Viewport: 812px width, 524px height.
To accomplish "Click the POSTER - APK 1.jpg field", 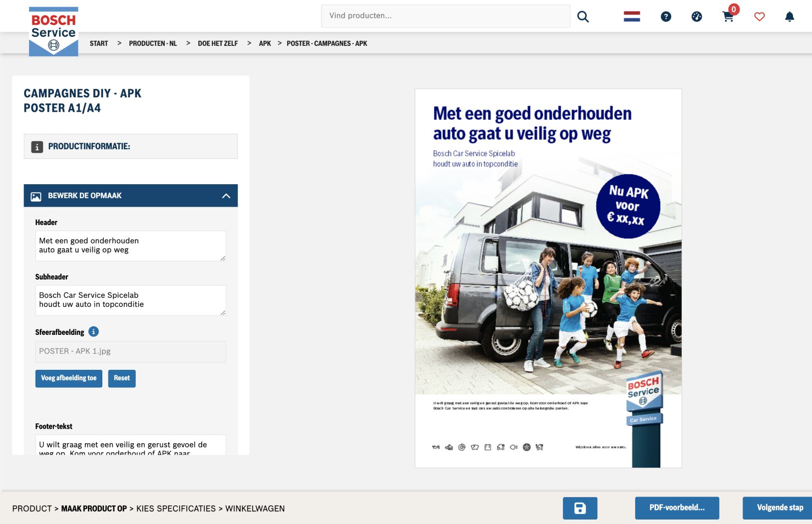I will [131, 352].
